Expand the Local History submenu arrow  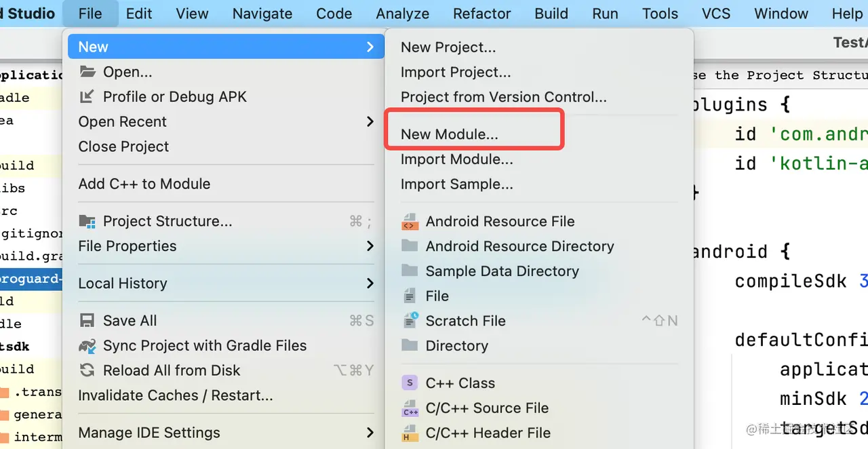(x=370, y=284)
